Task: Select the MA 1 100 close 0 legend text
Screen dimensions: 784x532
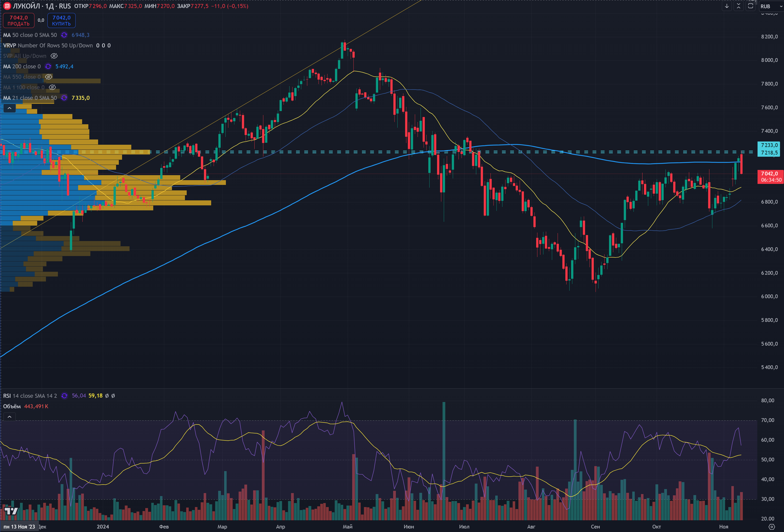Action: click(24, 87)
